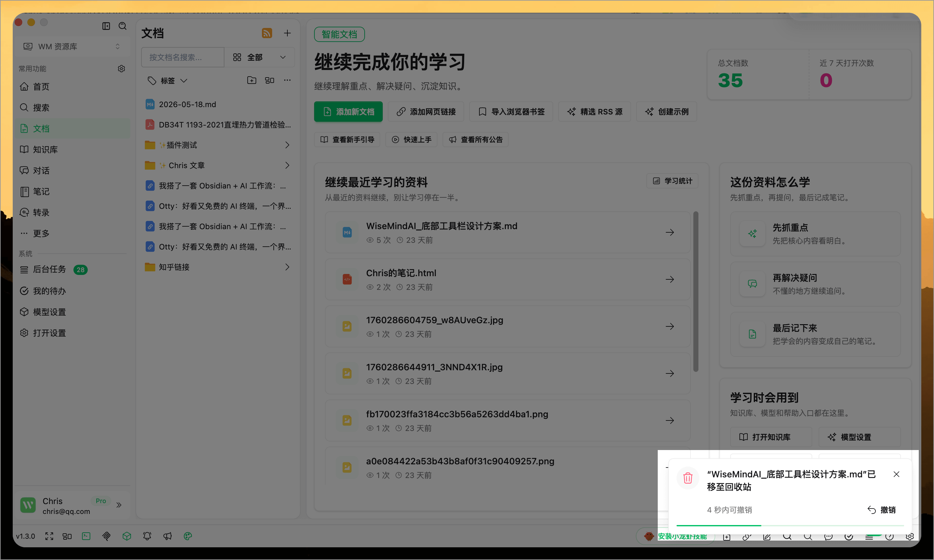The height and width of the screenshot is (560, 934).
Task: Toggle the sidebar panel icon
Action: click(x=106, y=26)
